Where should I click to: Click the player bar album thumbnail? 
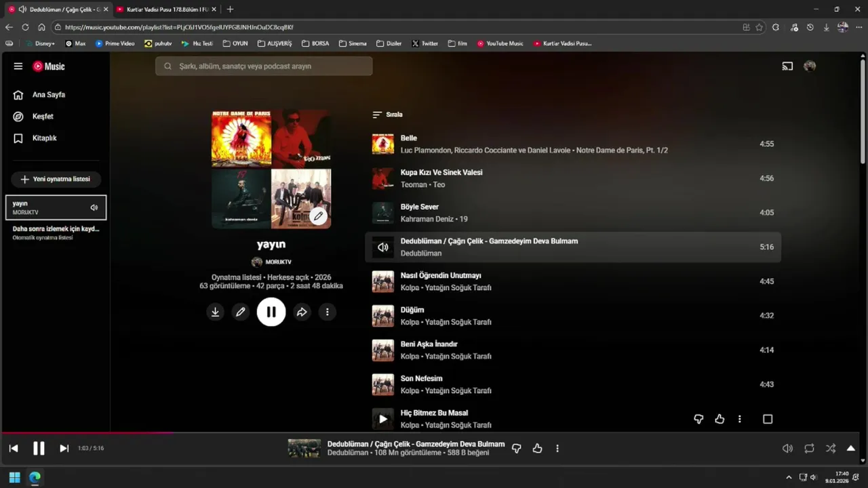pos(304,448)
